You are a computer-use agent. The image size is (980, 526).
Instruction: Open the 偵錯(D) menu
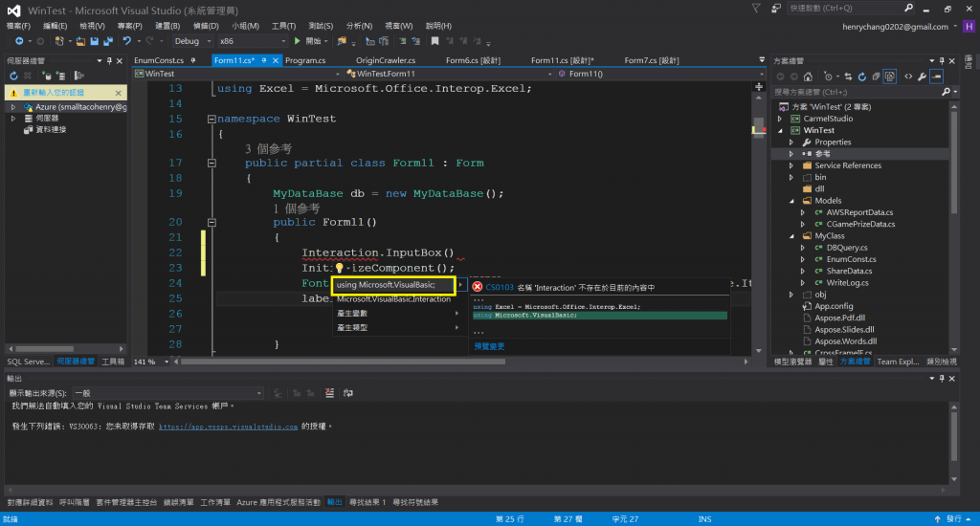(206, 26)
